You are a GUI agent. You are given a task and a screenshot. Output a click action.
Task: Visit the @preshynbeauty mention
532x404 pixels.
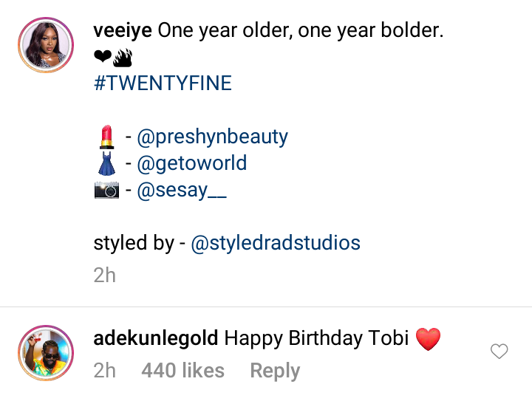(212, 137)
